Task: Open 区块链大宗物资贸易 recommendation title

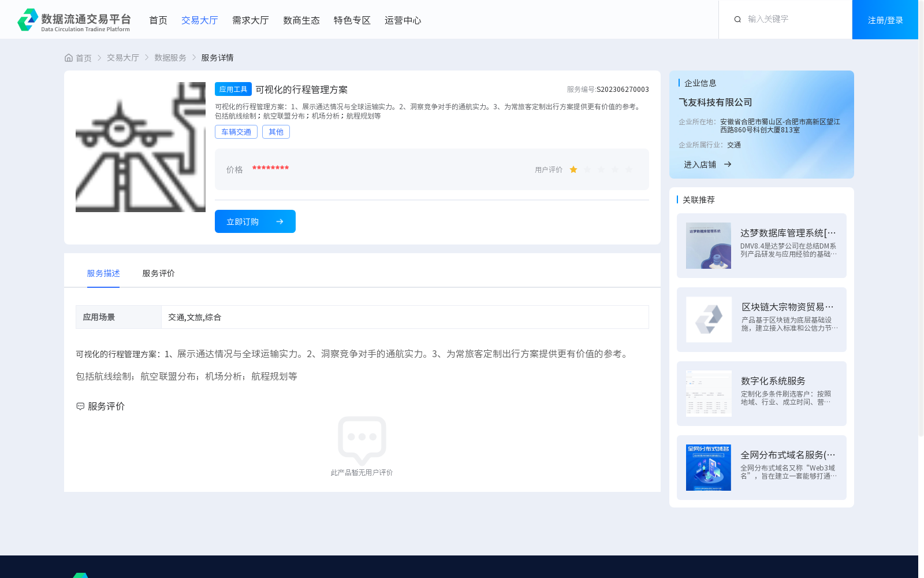Action: 788,307
